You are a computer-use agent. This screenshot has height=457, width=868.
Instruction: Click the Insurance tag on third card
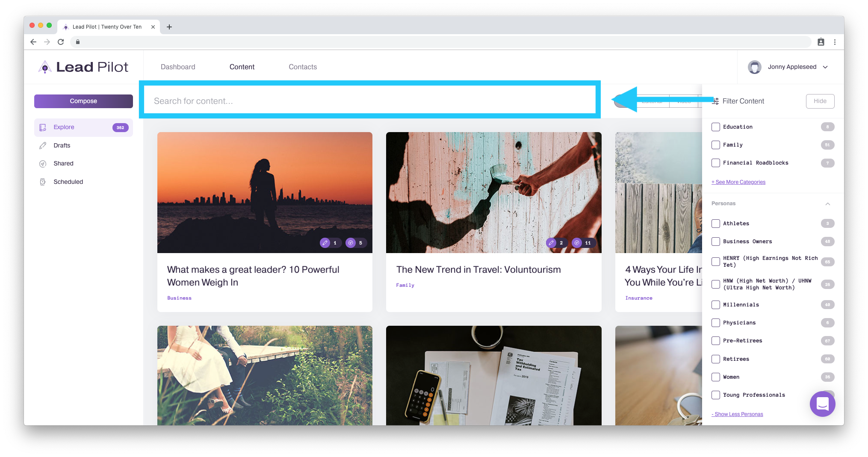tap(639, 298)
